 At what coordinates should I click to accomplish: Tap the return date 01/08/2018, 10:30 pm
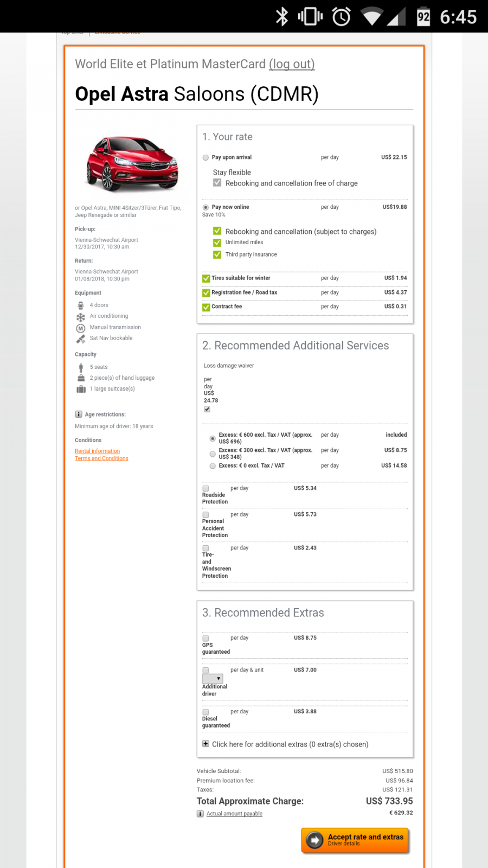102,279
